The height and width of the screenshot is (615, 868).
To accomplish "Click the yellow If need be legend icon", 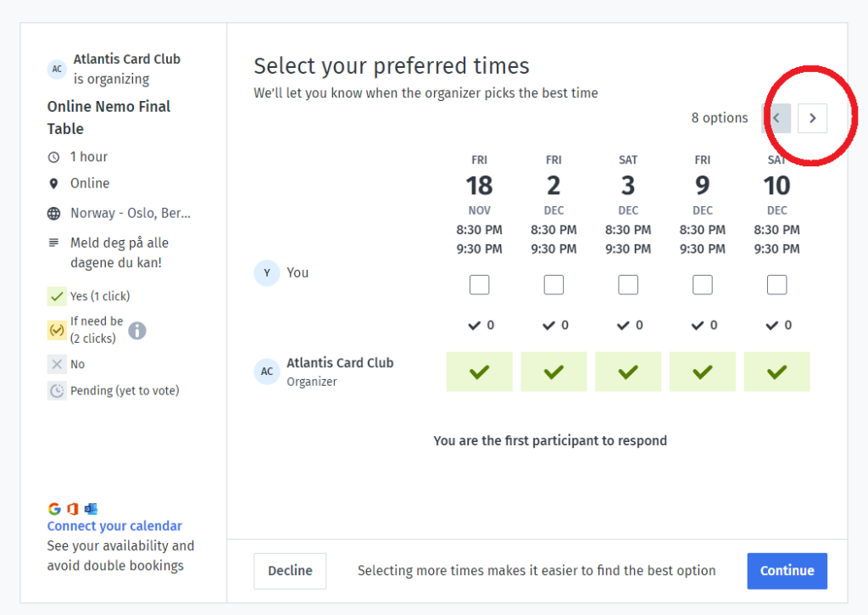I will [57, 330].
